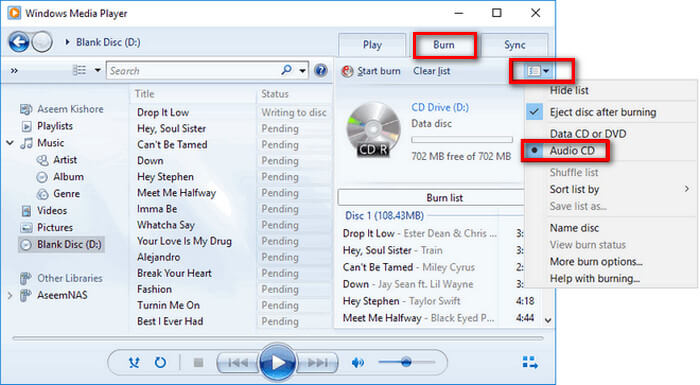Select Drop It Low in the title list
Viewport: 700px width, 385px height.
(x=163, y=113)
